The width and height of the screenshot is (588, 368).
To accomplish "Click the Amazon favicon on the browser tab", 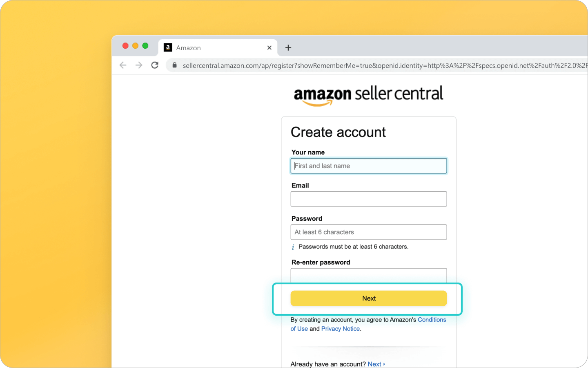I will pos(168,47).
